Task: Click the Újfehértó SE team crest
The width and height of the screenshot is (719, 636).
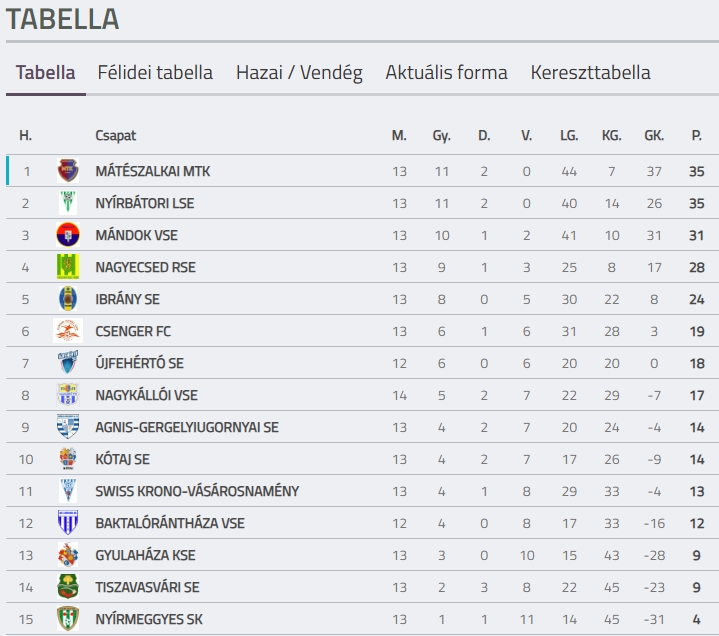Action: click(x=67, y=363)
